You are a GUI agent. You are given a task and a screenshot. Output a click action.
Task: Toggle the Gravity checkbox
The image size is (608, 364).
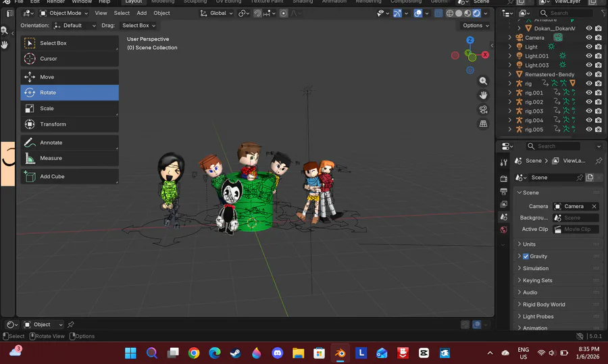tap(526, 256)
